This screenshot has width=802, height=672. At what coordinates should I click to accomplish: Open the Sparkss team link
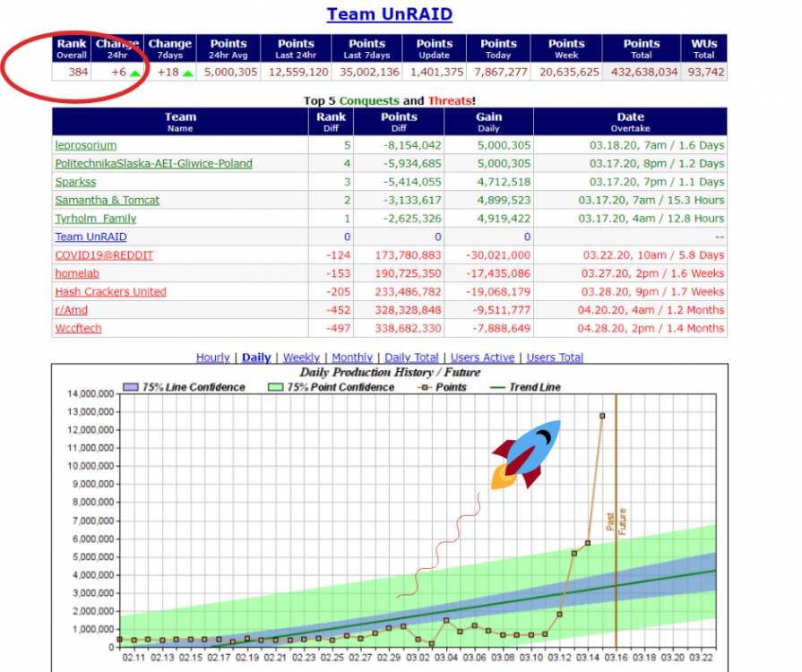(75, 182)
